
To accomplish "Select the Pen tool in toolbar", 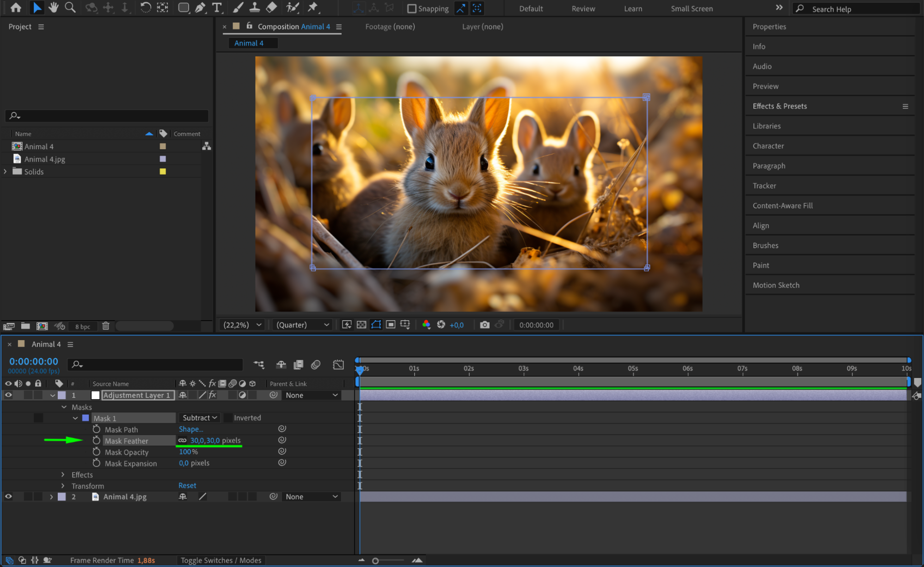I will click(200, 7).
